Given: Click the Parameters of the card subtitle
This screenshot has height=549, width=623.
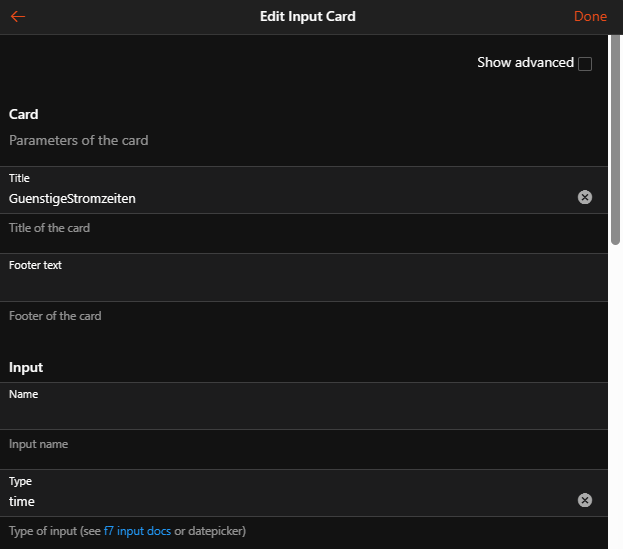Looking at the screenshot, I should 79,141.
